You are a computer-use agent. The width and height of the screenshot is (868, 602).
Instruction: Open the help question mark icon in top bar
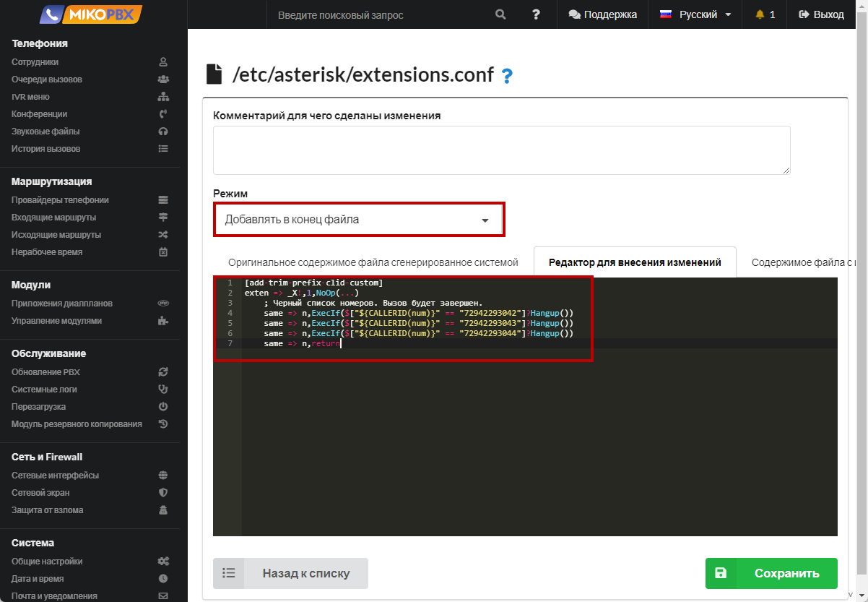point(536,14)
